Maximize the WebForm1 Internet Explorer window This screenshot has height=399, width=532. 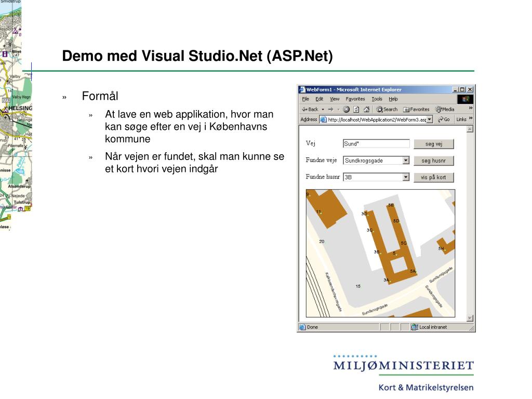pyautogui.click(x=462, y=89)
